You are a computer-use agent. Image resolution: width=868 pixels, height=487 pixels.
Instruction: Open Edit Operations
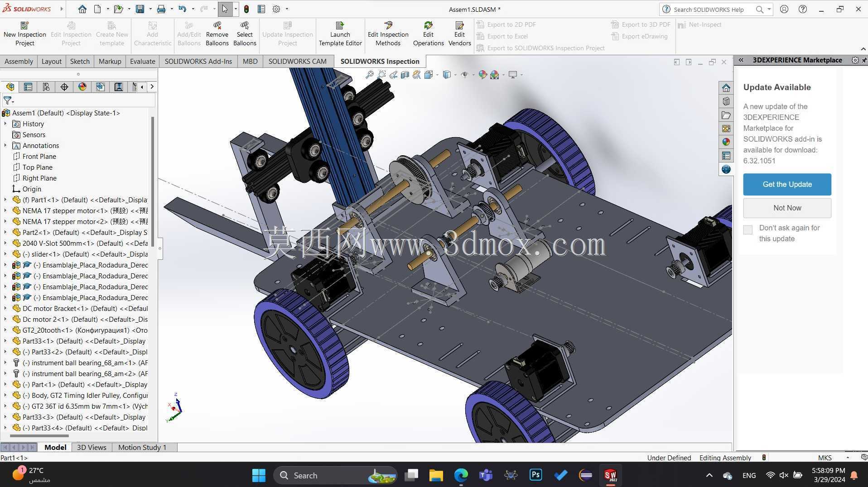click(428, 34)
